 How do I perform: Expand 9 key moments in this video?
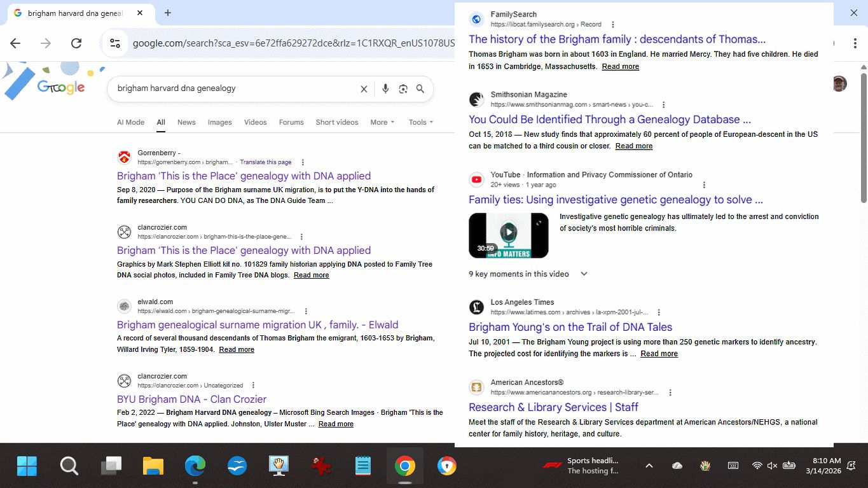tap(584, 274)
